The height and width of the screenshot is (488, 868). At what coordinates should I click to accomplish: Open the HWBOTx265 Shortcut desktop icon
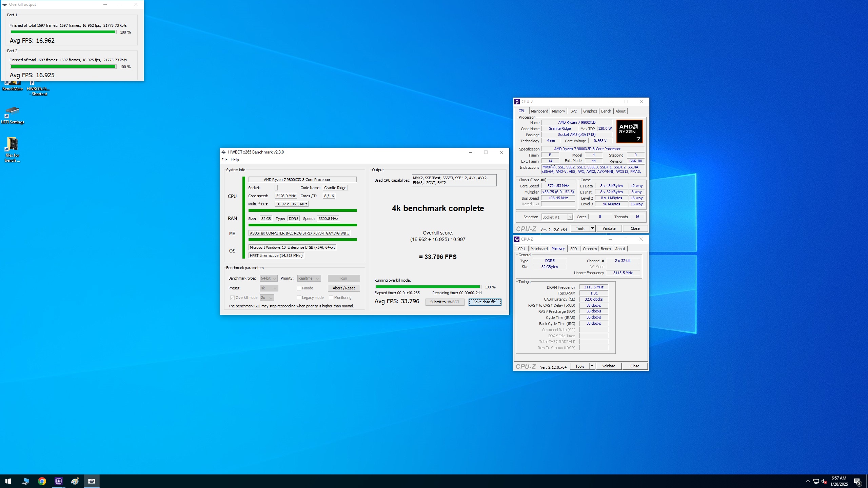(x=38, y=88)
